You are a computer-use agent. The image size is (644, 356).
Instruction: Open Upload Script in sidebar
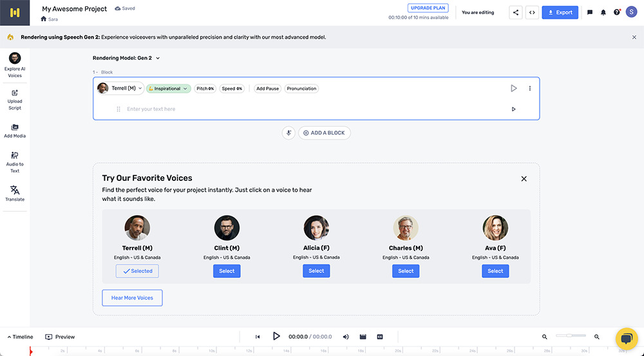coord(15,100)
